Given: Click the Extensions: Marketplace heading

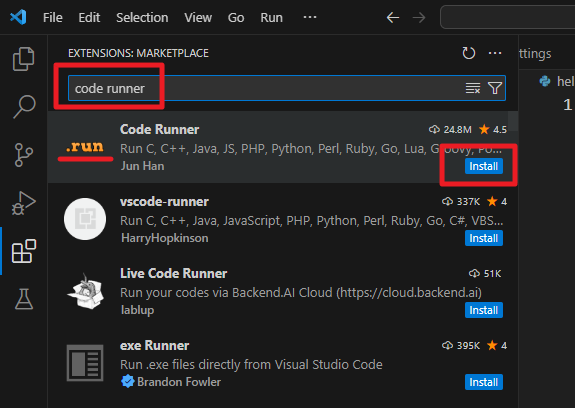Looking at the screenshot, I should [x=138, y=54].
